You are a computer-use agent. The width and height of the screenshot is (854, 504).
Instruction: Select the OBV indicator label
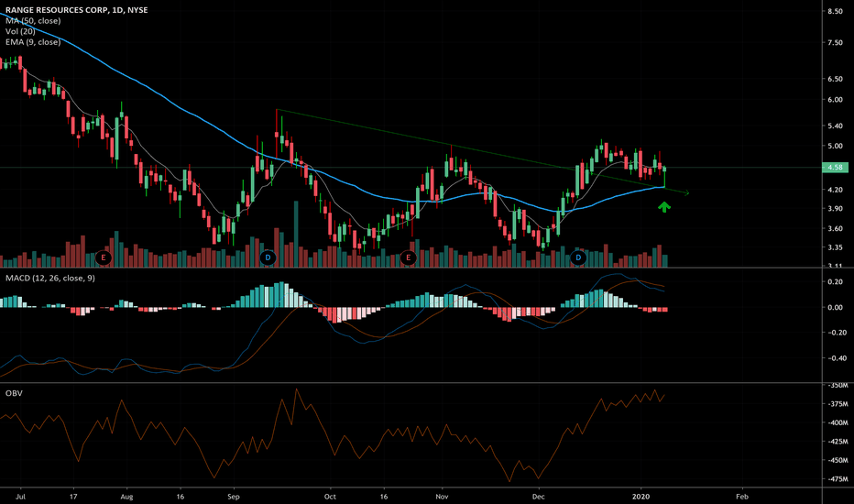(14, 393)
